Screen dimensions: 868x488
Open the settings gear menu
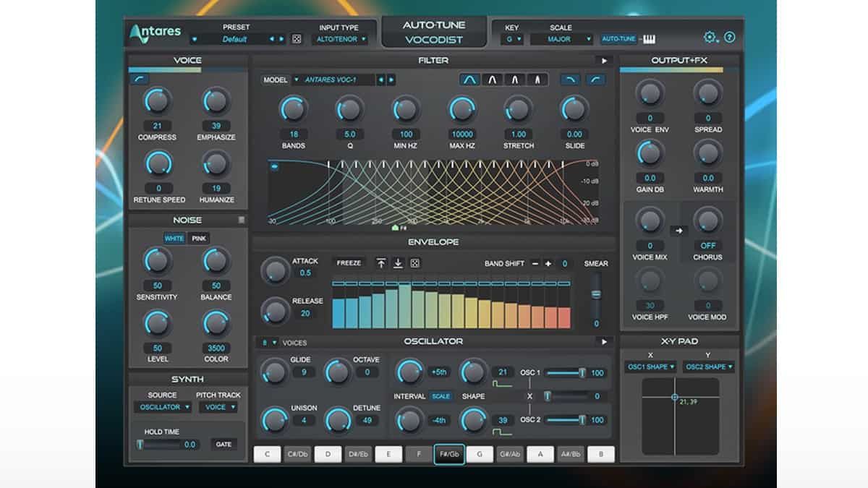tap(710, 38)
